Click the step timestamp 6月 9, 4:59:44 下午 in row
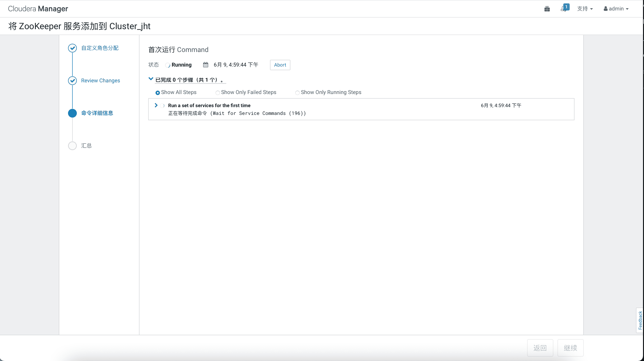 (x=501, y=105)
